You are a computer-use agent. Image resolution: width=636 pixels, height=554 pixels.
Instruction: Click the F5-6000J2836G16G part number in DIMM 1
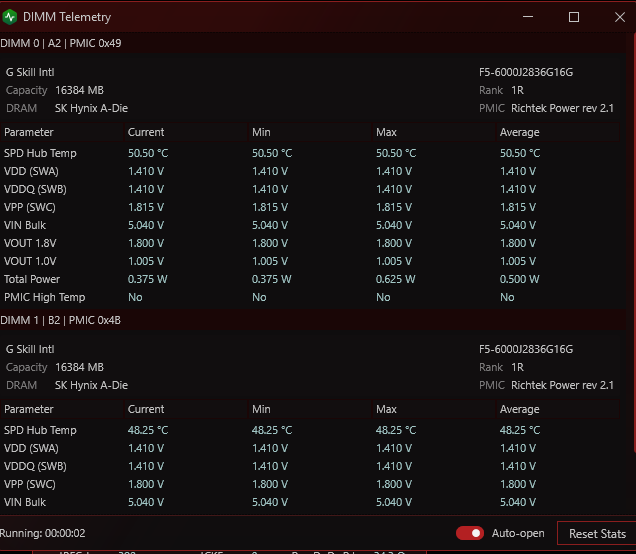point(526,349)
